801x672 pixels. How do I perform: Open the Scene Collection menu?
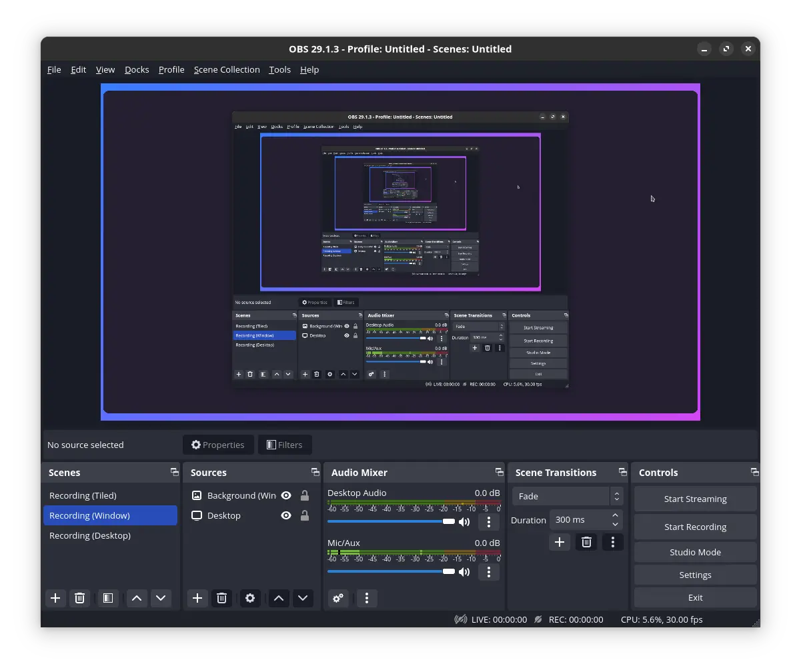coord(227,69)
